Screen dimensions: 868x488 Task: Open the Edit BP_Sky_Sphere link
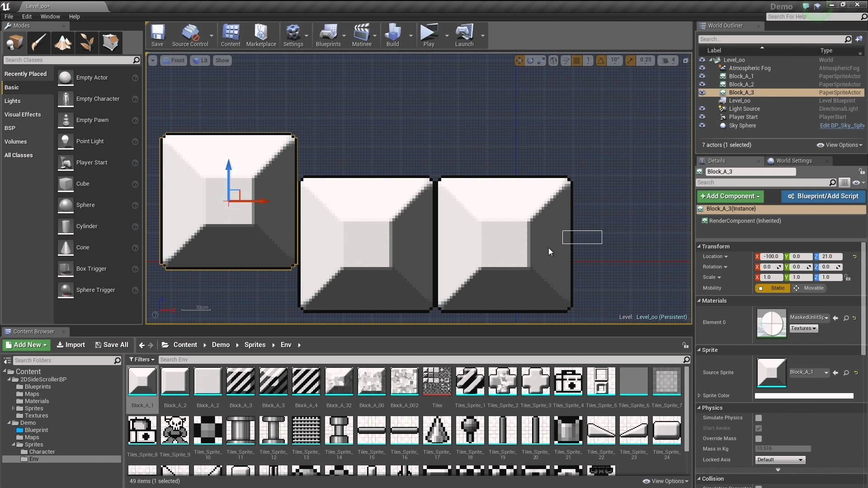[x=842, y=126]
